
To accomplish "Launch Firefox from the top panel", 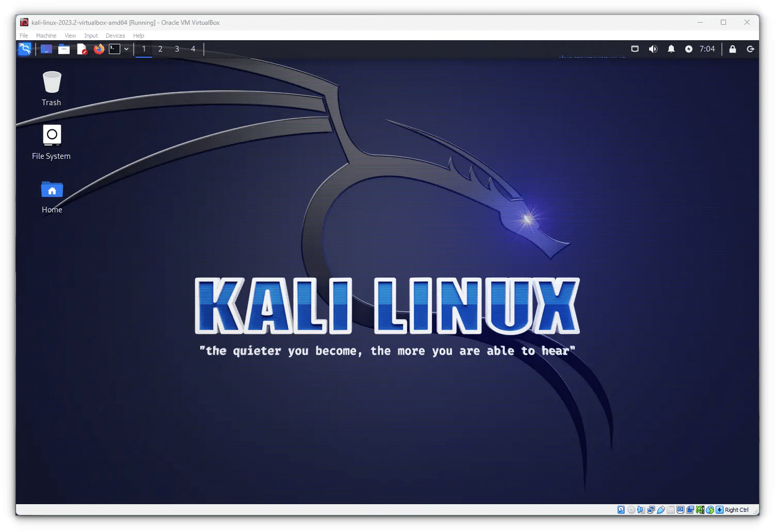I will coord(99,49).
